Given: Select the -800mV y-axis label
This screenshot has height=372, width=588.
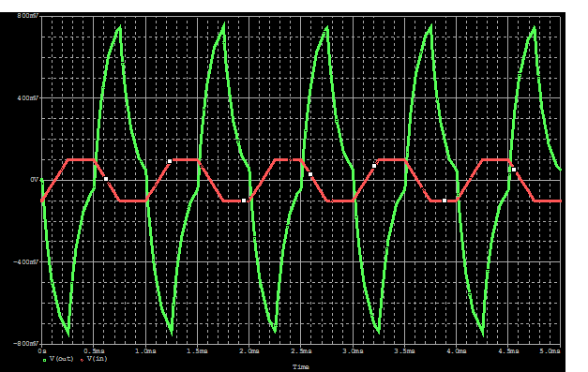Looking at the screenshot, I should [x=26, y=343].
